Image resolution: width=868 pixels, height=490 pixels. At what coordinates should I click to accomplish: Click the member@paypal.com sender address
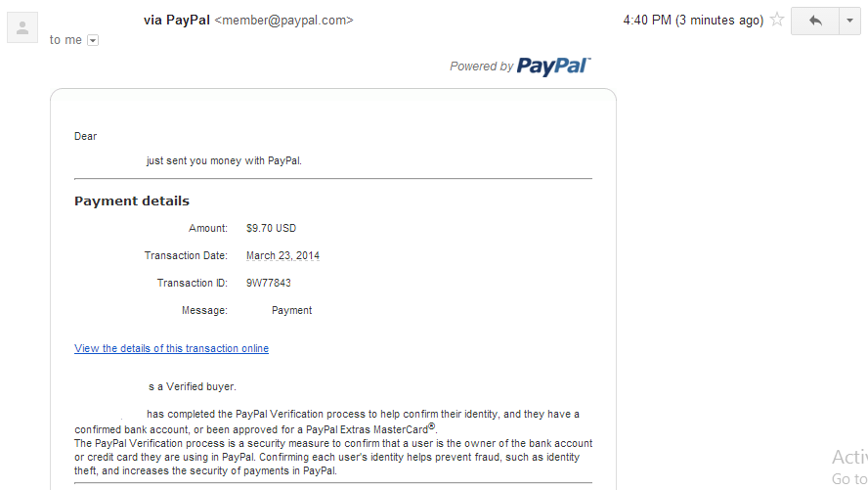(283, 20)
